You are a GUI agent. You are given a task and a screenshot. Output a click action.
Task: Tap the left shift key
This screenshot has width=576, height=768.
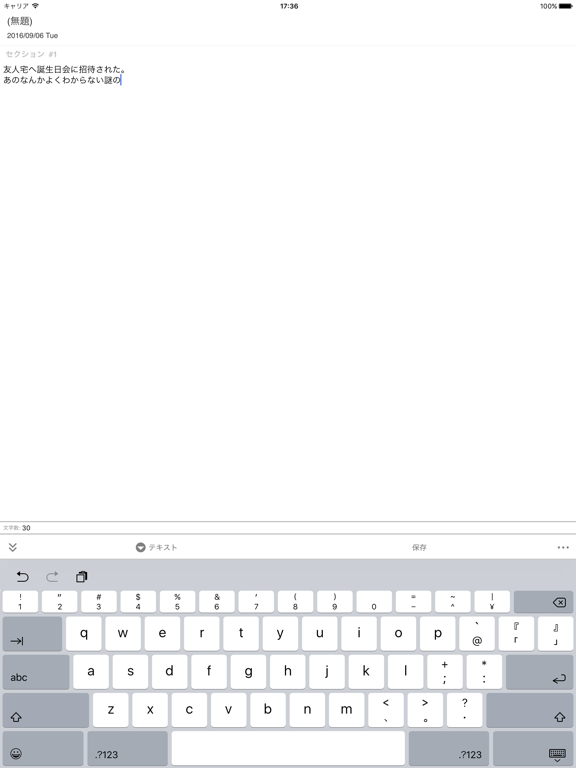pyautogui.click(x=46, y=710)
